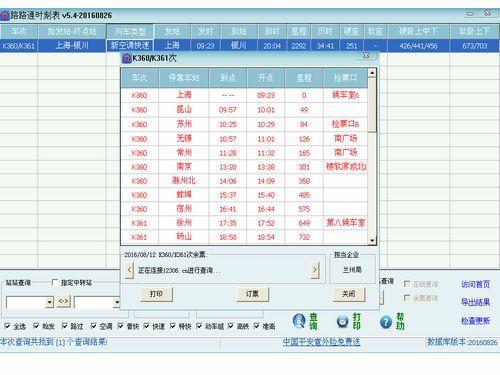Click the 新空调快速 cell in result row
This screenshot has width=500, height=375.
coord(130,46)
